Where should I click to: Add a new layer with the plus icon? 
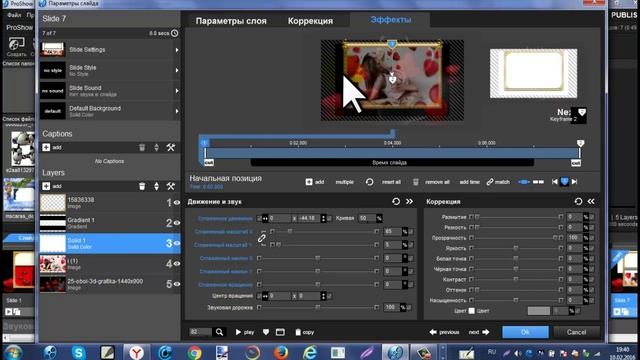click(46, 186)
